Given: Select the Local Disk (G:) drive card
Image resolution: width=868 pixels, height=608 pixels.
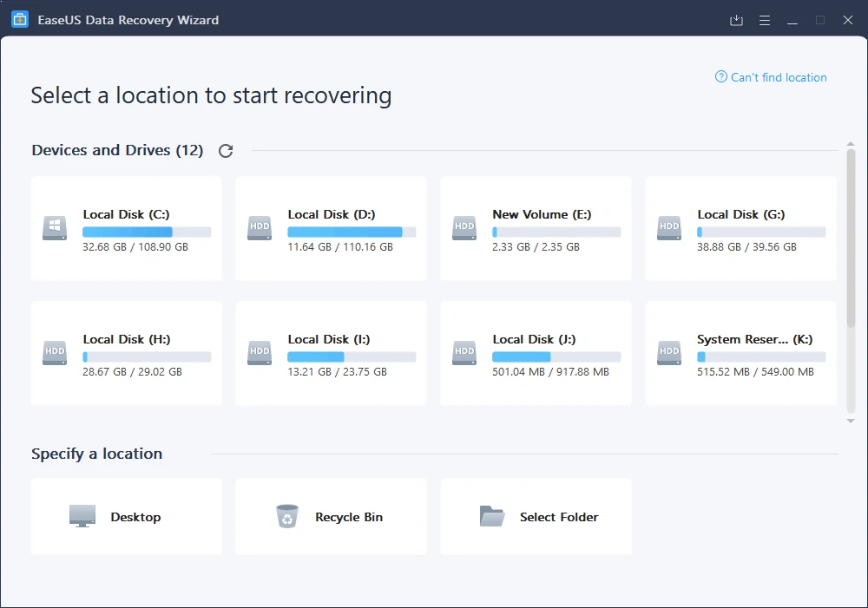Looking at the screenshot, I should (x=740, y=228).
